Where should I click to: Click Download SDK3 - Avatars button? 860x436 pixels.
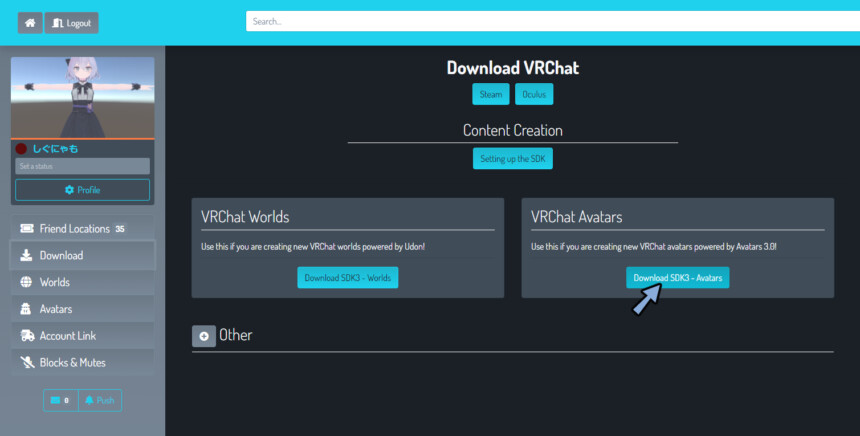[678, 278]
